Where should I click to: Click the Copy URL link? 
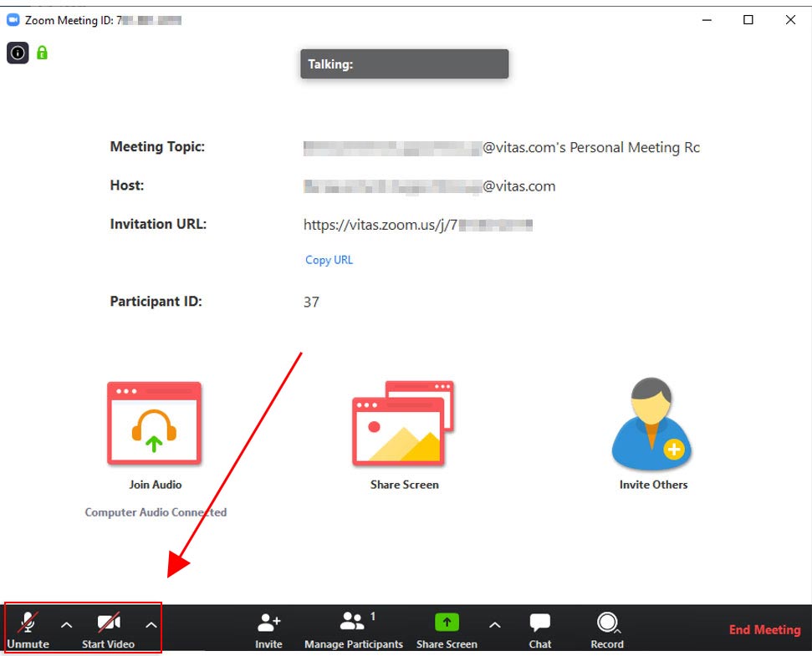tap(328, 260)
